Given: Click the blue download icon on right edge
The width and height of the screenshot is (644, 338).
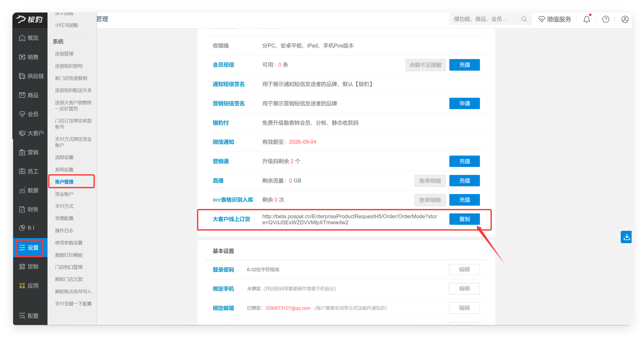Looking at the screenshot, I should pyautogui.click(x=626, y=237).
